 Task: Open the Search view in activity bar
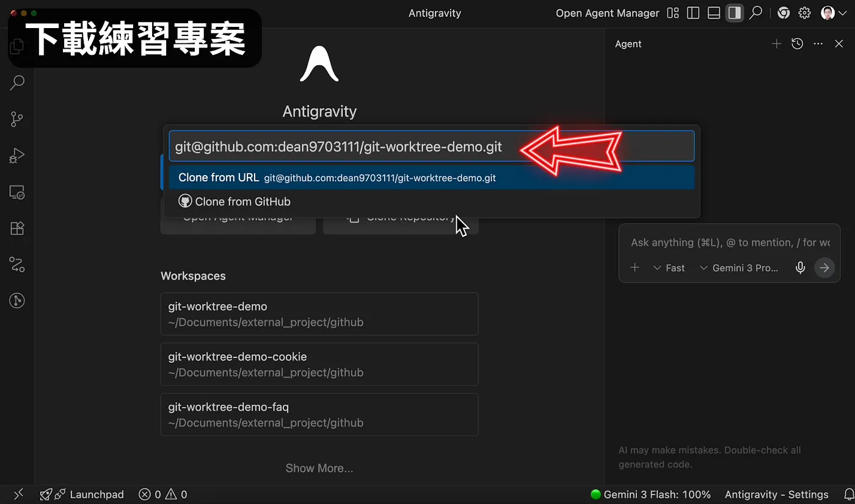tap(17, 82)
